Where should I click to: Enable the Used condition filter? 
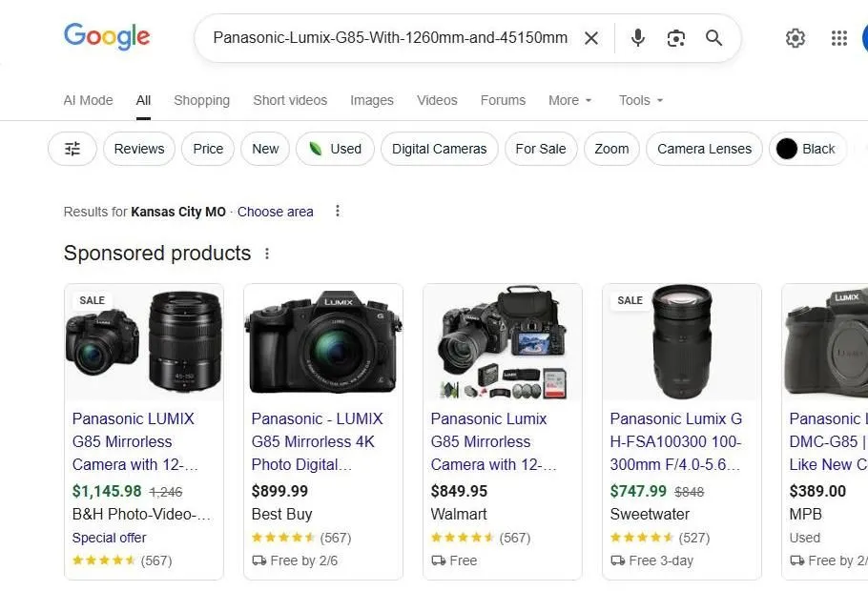coord(335,149)
